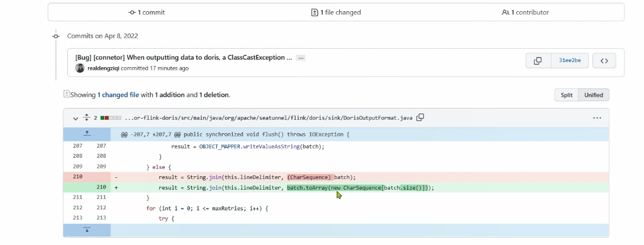Screen dimensions: 644x245
Task: Open the 1 contributor tab
Action: (x=526, y=12)
